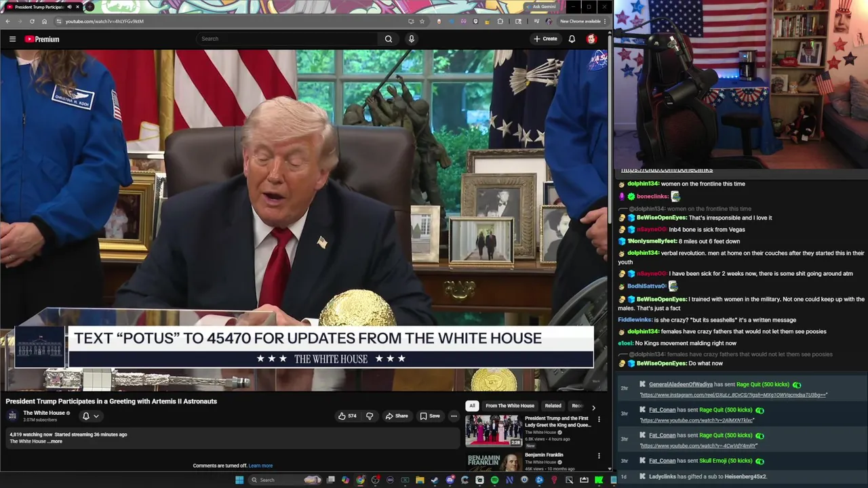Viewport: 868px width, 488px height.
Task: Click scrollbar down arrow of YouTube page
Action: [609, 468]
